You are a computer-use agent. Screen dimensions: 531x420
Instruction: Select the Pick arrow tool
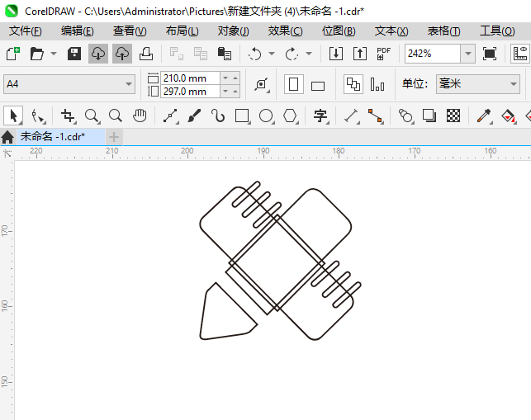[13, 116]
